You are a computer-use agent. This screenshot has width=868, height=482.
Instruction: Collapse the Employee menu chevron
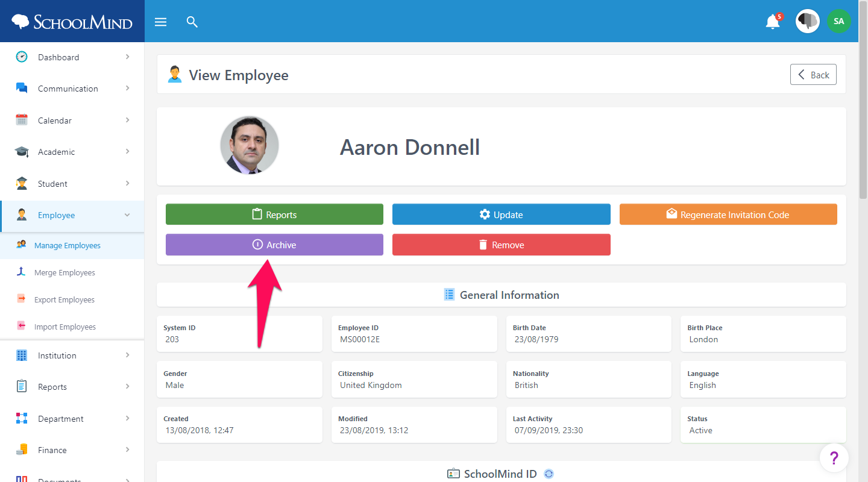127,215
